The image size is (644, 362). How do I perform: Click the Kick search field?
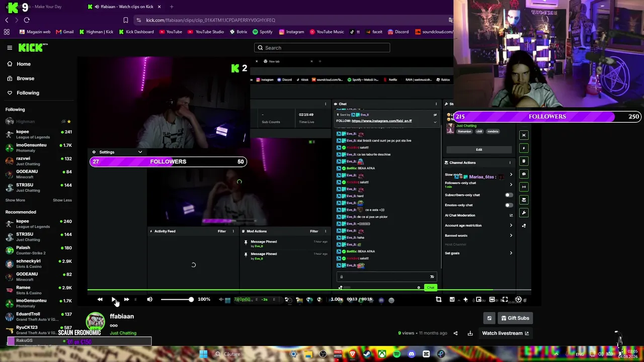tap(322, 48)
